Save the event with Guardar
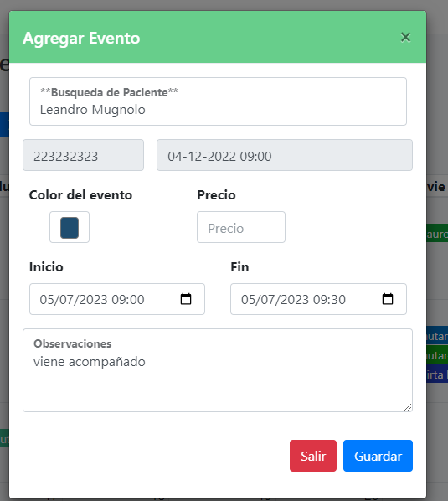Image resolution: width=448 pixels, height=501 pixels. (x=378, y=456)
